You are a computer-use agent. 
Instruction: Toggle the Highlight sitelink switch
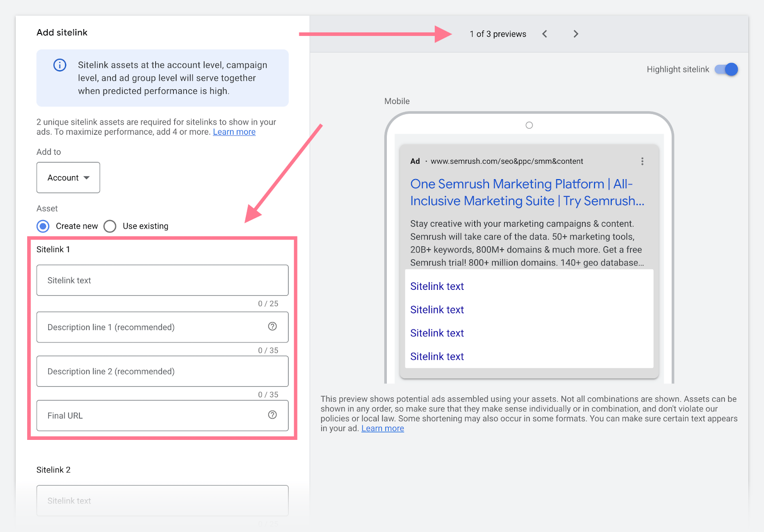(725, 69)
